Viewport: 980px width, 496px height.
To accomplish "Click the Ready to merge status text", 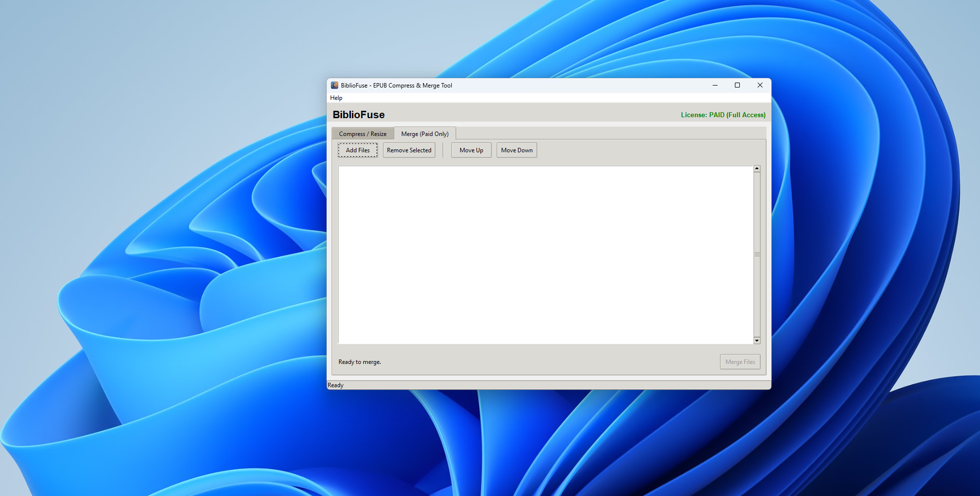I will click(359, 361).
